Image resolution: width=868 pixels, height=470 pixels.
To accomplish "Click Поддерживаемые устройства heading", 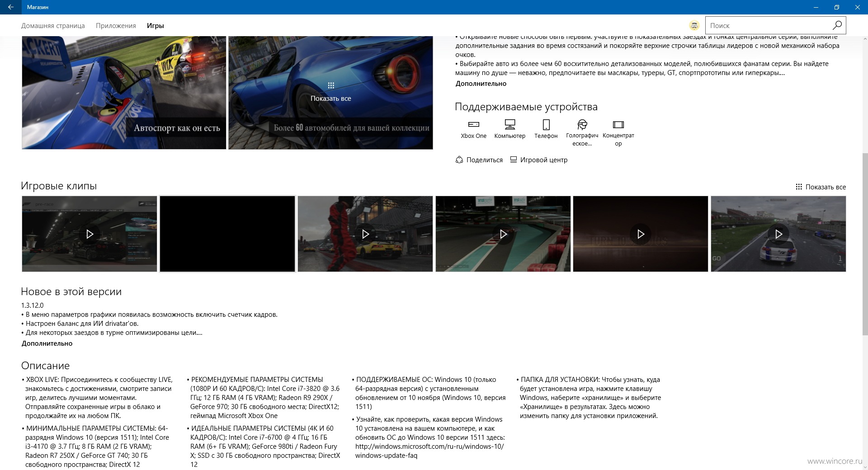I will (x=526, y=107).
